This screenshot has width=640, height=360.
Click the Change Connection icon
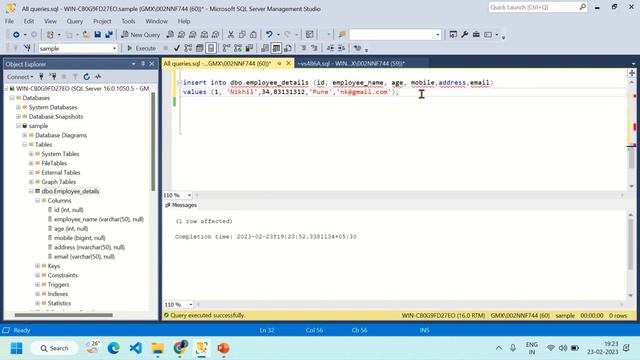27,48
